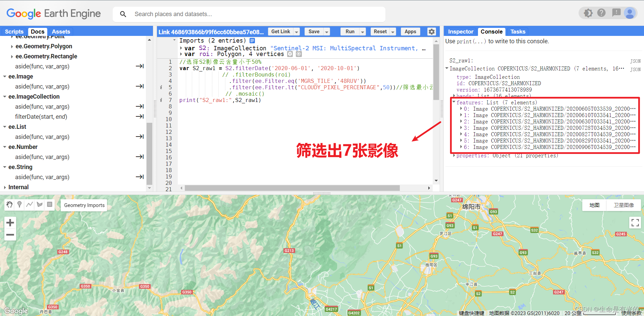The height and width of the screenshot is (316, 644).
Task: Click the code editor horizontal scrollbar
Action: pyautogui.click(x=292, y=188)
